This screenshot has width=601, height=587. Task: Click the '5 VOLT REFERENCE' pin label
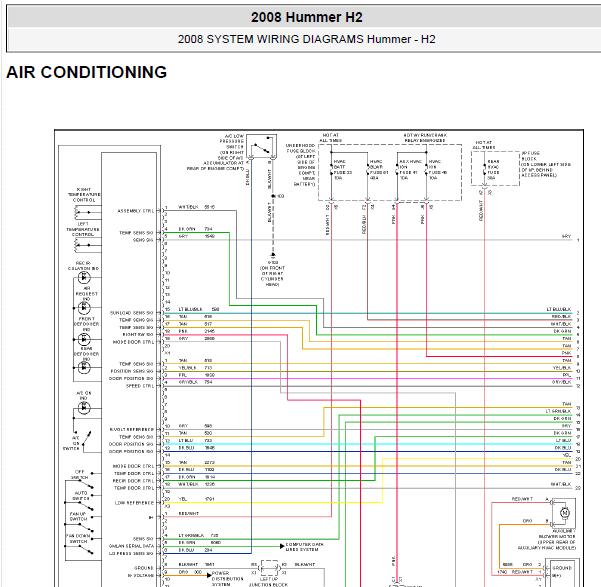(x=131, y=429)
